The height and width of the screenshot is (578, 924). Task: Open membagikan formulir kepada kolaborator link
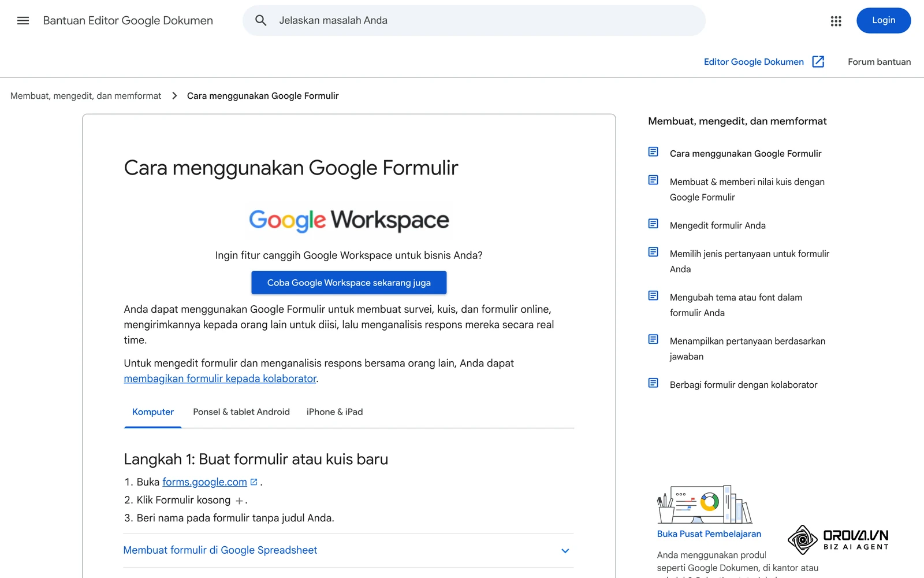[220, 379]
